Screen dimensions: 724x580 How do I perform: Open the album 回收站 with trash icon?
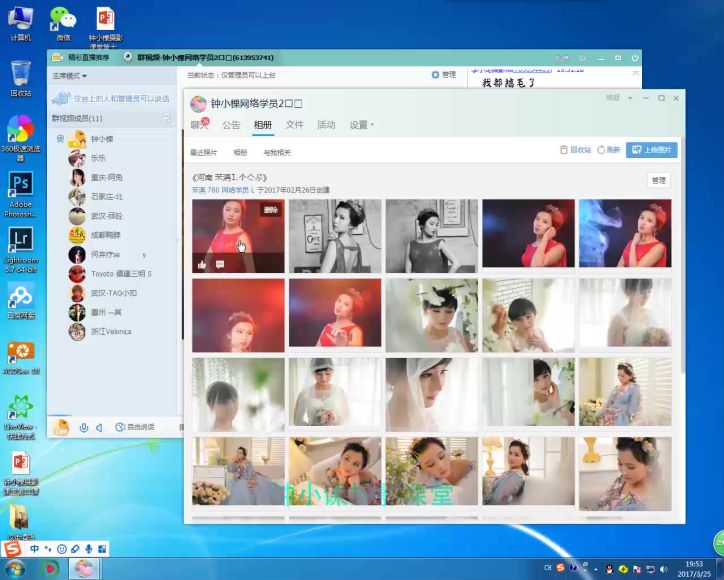(575, 150)
